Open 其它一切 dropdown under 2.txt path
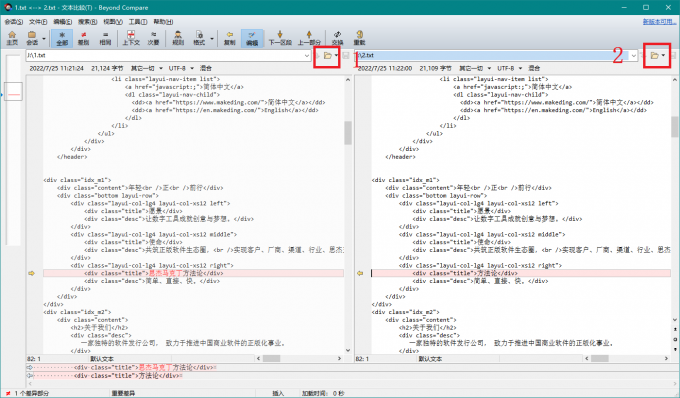The height and width of the screenshot is (398, 680). pyautogui.click(x=475, y=68)
